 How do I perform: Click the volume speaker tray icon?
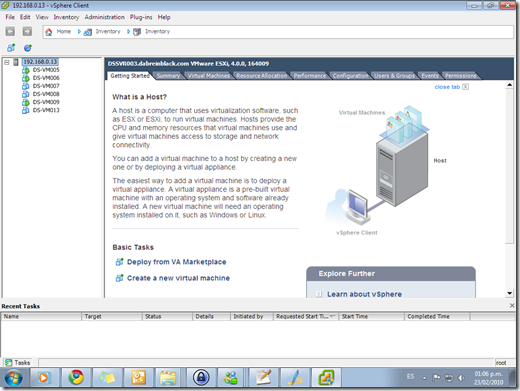(x=462, y=378)
